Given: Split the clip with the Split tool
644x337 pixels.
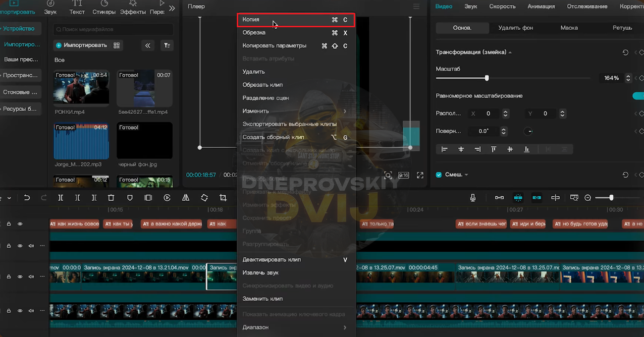Looking at the screenshot, I should point(60,198).
